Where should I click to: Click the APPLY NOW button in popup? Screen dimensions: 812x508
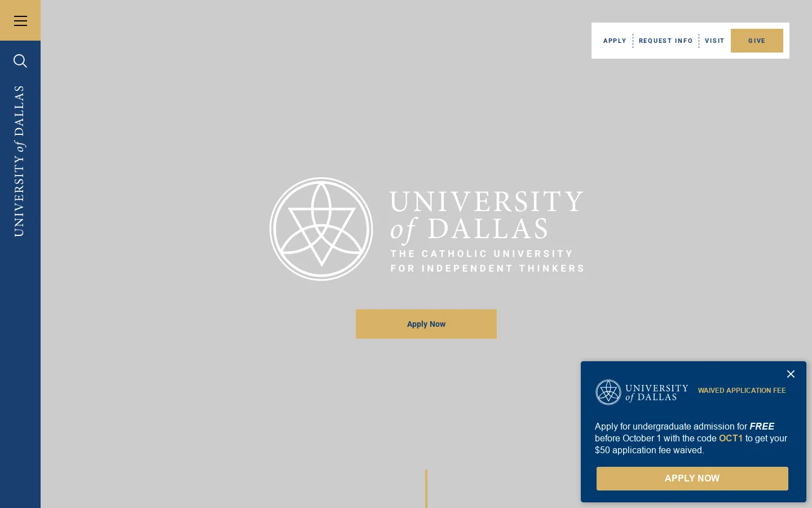(x=692, y=479)
